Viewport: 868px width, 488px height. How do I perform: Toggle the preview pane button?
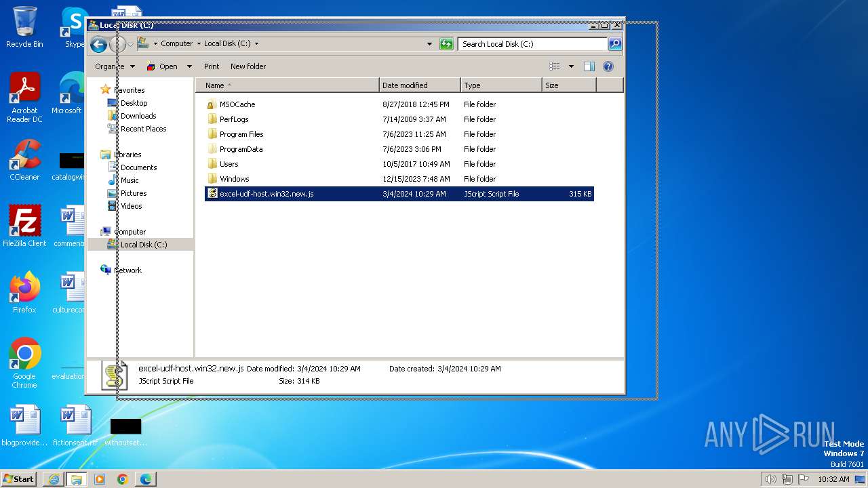pyautogui.click(x=589, y=66)
